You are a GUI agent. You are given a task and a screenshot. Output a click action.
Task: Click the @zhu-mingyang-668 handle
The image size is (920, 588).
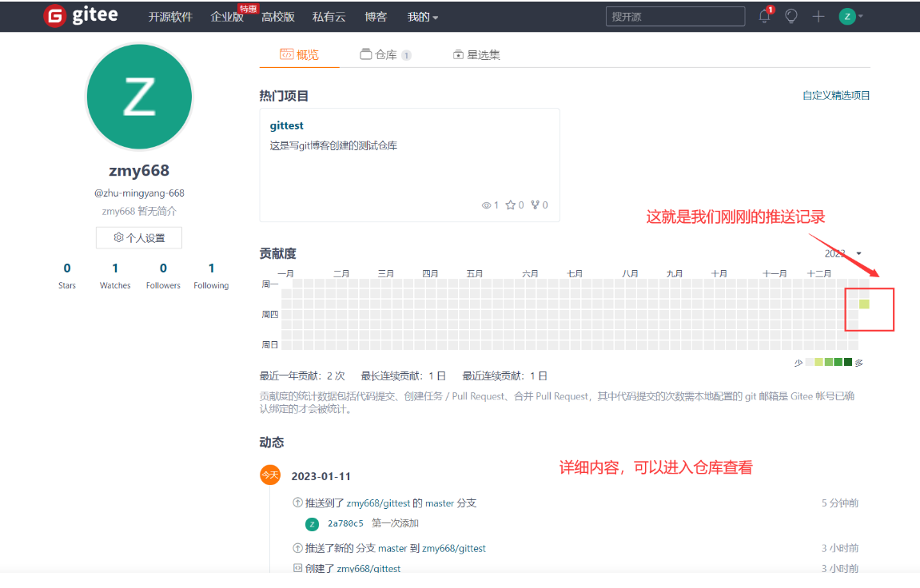click(x=139, y=193)
